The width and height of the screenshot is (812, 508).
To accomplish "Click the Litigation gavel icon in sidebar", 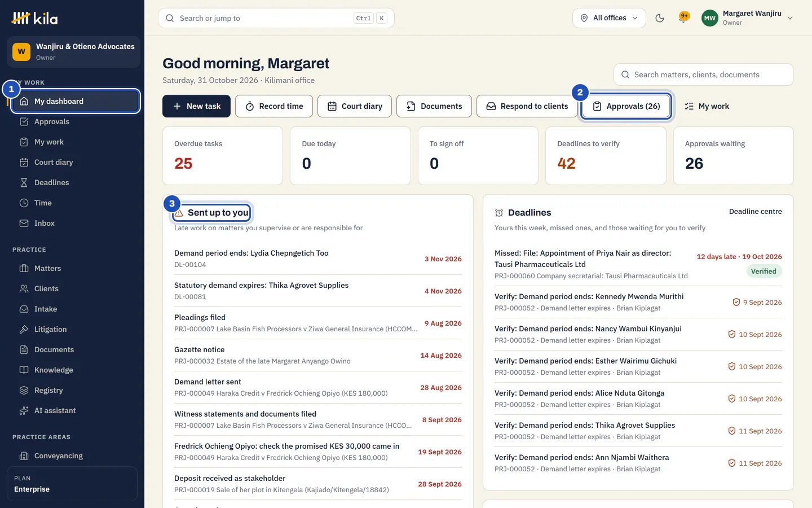I will pyautogui.click(x=24, y=329).
